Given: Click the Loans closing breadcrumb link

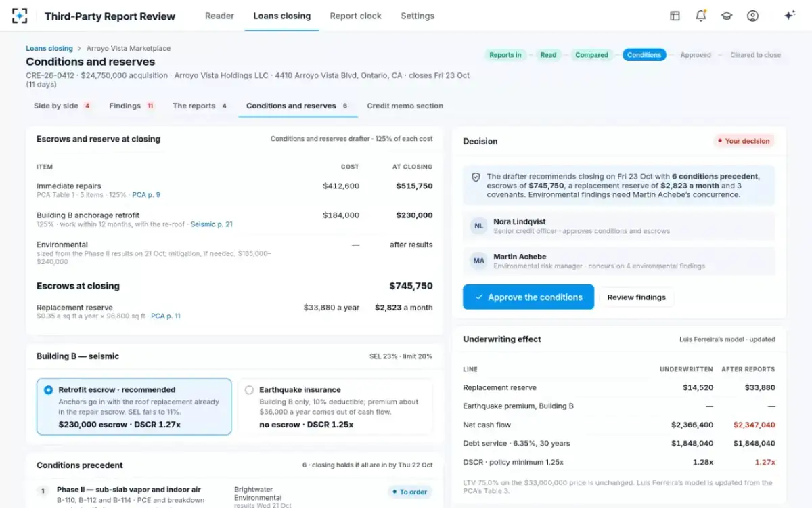Looking at the screenshot, I should [x=49, y=49].
